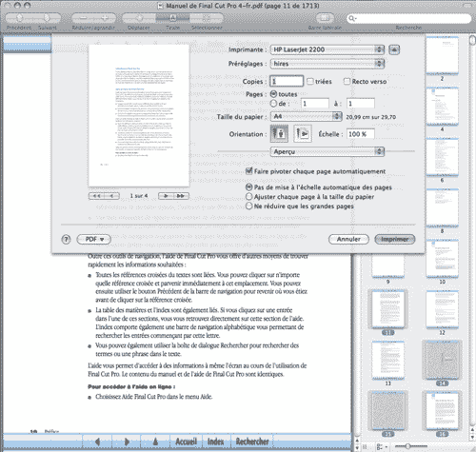Screen dimensions: 476x452
Task: Open the Préréglages hires dropdown
Action: pyautogui.click(x=327, y=64)
